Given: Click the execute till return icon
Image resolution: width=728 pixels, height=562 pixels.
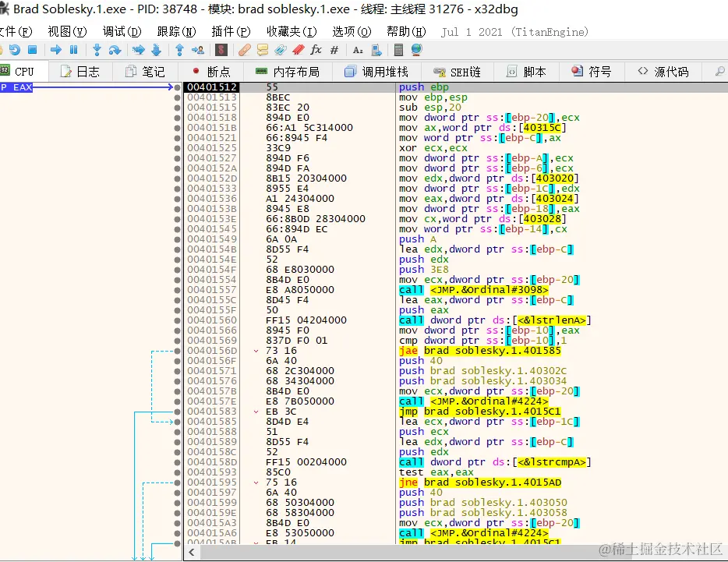Looking at the screenshot, I should click(180, 50).
